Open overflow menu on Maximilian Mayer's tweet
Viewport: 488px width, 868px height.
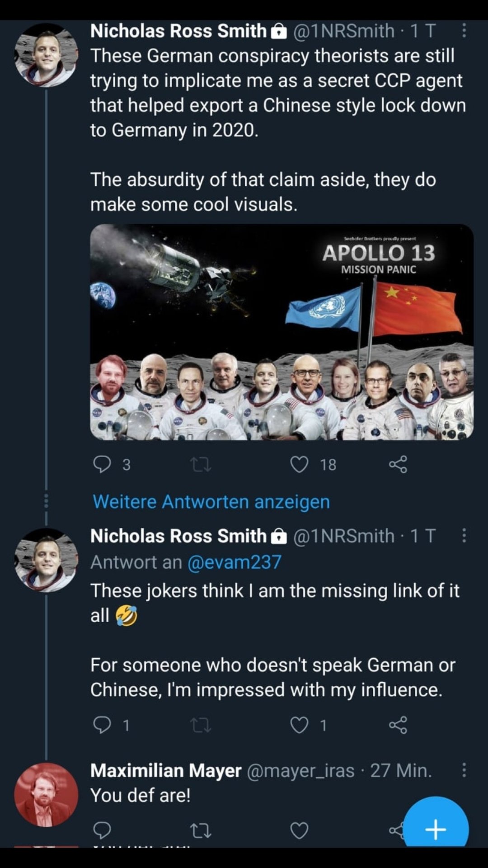[464, 770]
